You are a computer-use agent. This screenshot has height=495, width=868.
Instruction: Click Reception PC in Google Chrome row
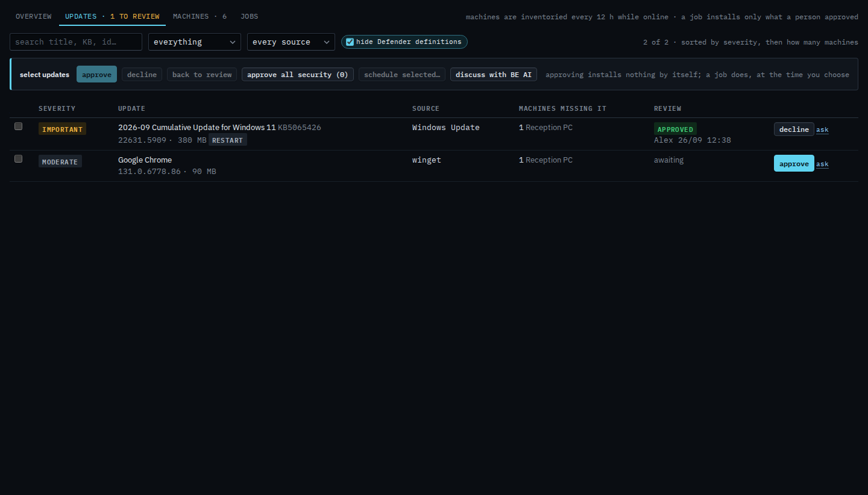pos(549,160)
